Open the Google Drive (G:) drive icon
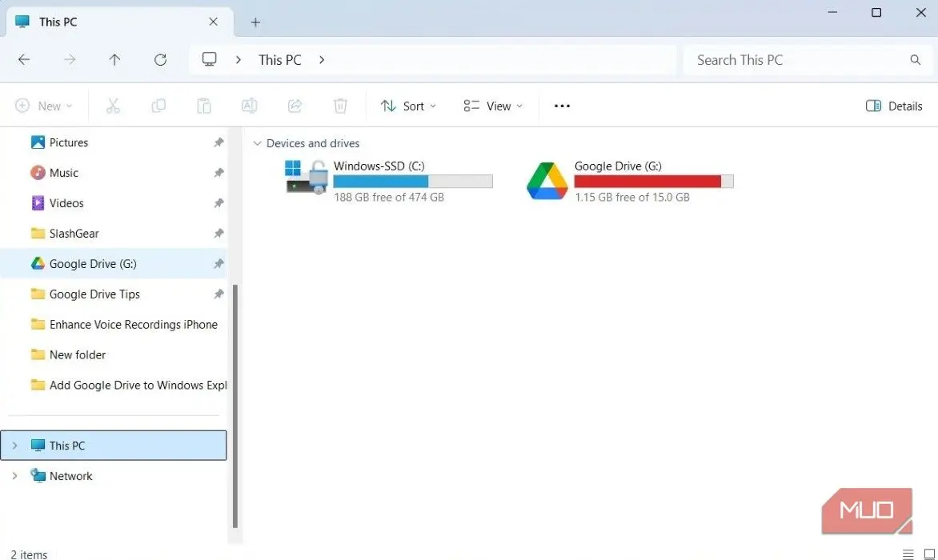The image size is (938, 560). (547, 181)
